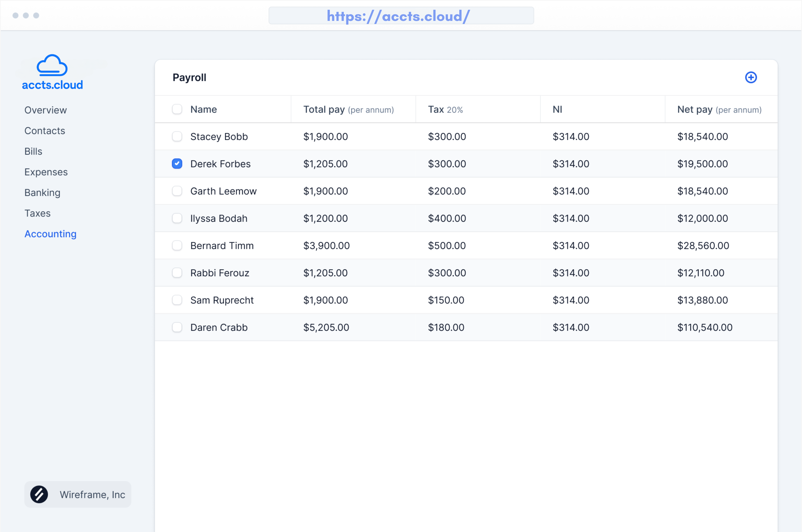Viewport: 802px width, 532px height.
Task: Check the Bernard Timm row checkbox
Action: click(x=177, y=246)
